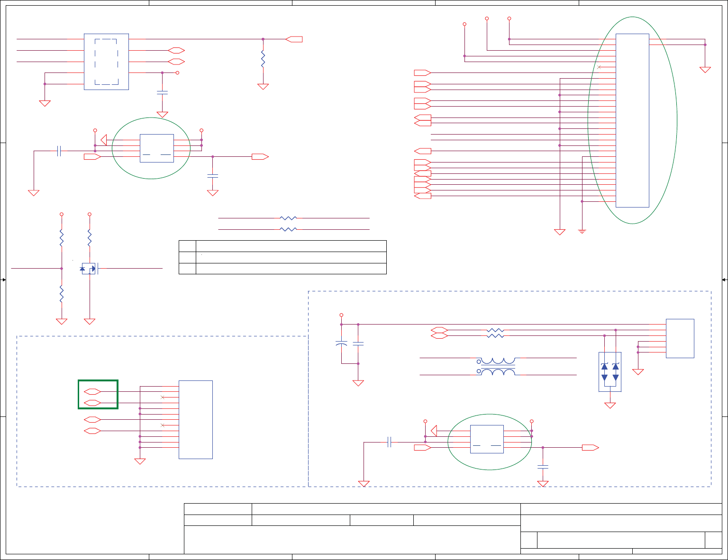Select the horizontal capacitor left of the lower small IC
Screen dimensions: 728x560
389,442
